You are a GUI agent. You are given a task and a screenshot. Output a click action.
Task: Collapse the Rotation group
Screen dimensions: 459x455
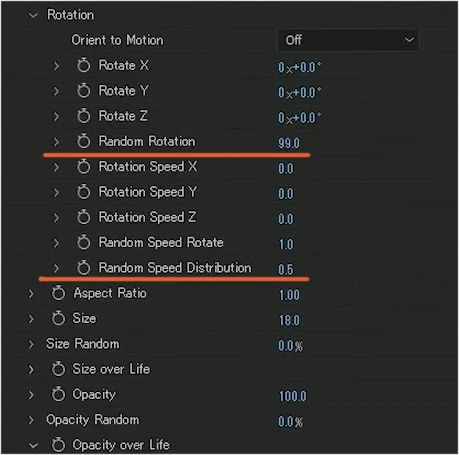[x=33, y=15]
